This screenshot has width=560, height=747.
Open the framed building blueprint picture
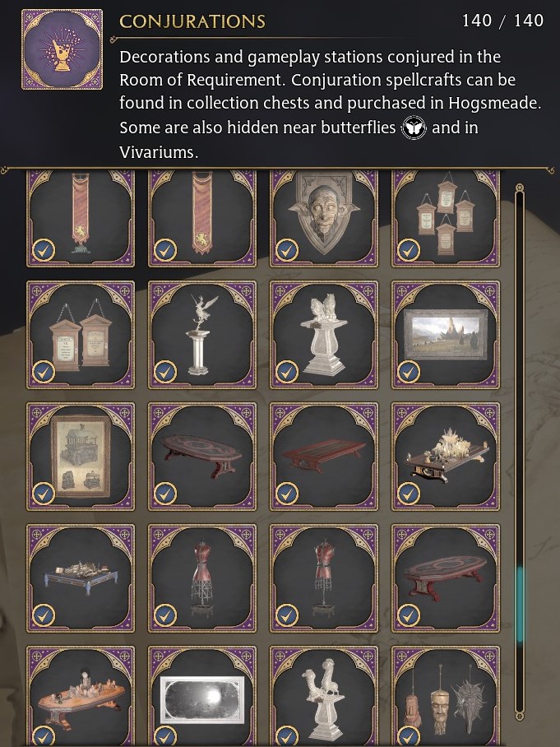[81, 457]
